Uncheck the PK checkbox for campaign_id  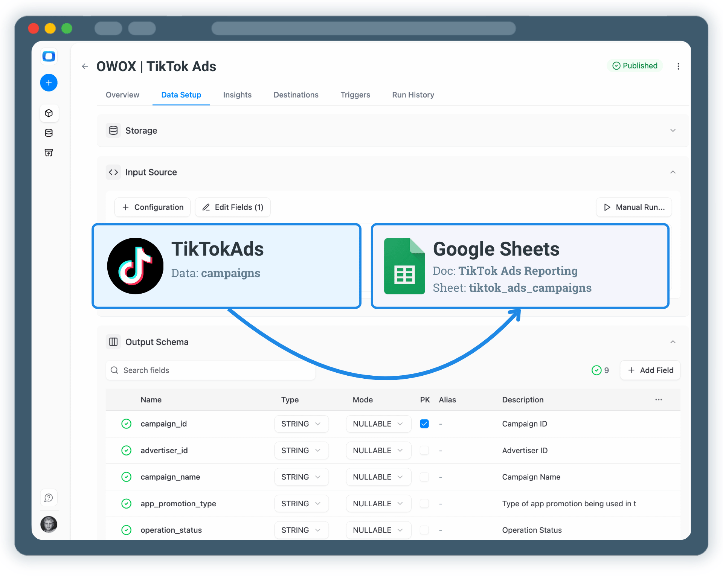(x=424, y=423)
